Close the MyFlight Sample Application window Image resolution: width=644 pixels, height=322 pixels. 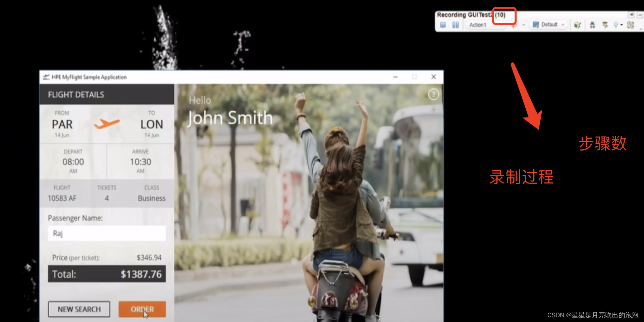pos(433,77)
